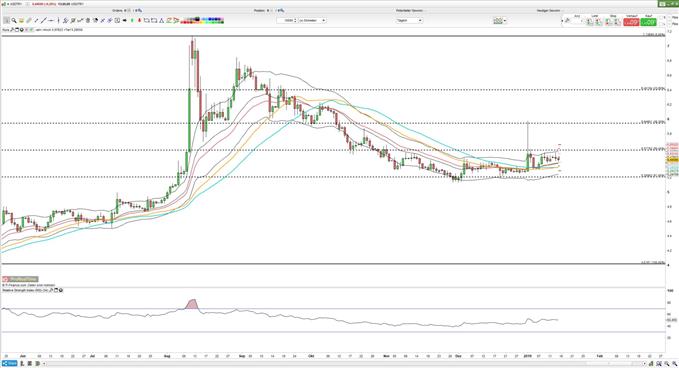Open the color palette in drawing toolbar
Image resolution: width=679 pixels, height=368 pixels.
(202, 20)
